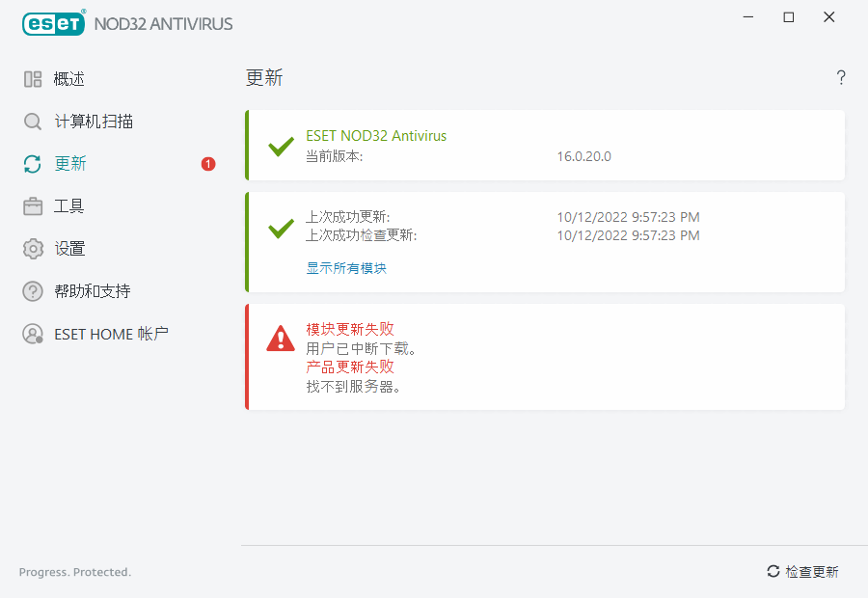Click the red warning triangle icon

(281, 338)
